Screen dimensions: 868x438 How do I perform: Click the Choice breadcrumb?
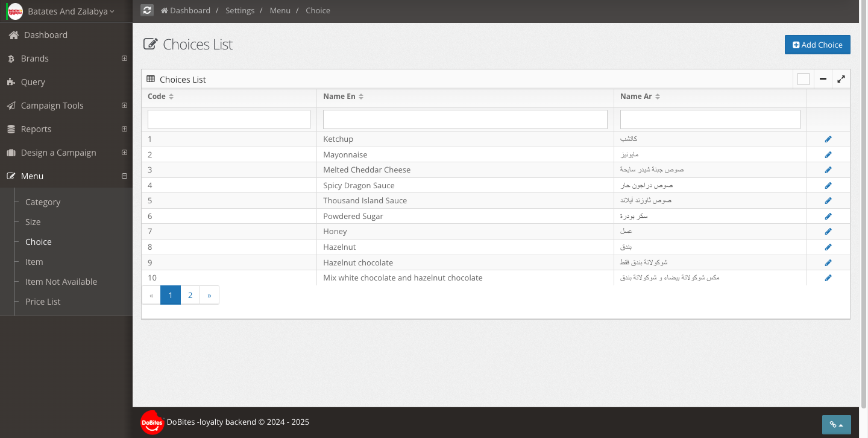click(x=318, y=10)
